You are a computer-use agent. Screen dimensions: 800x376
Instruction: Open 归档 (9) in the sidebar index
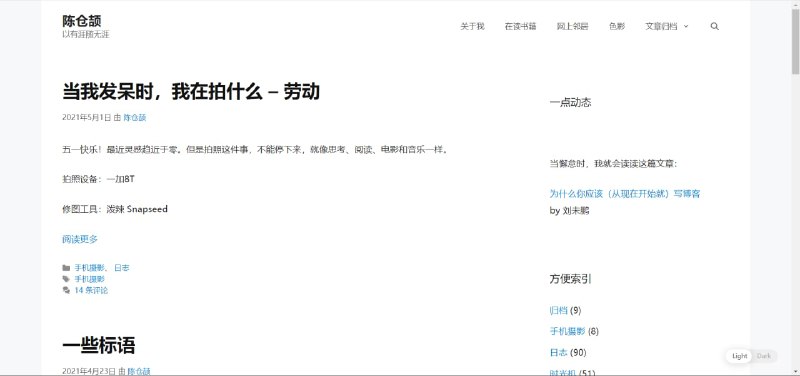(x=559, y=310)
